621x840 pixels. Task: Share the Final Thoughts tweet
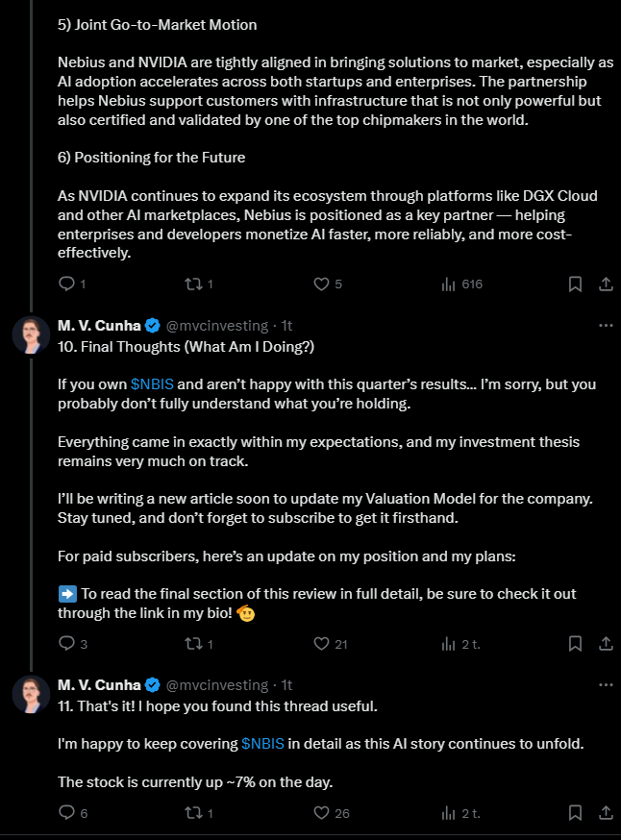(606, 643)
